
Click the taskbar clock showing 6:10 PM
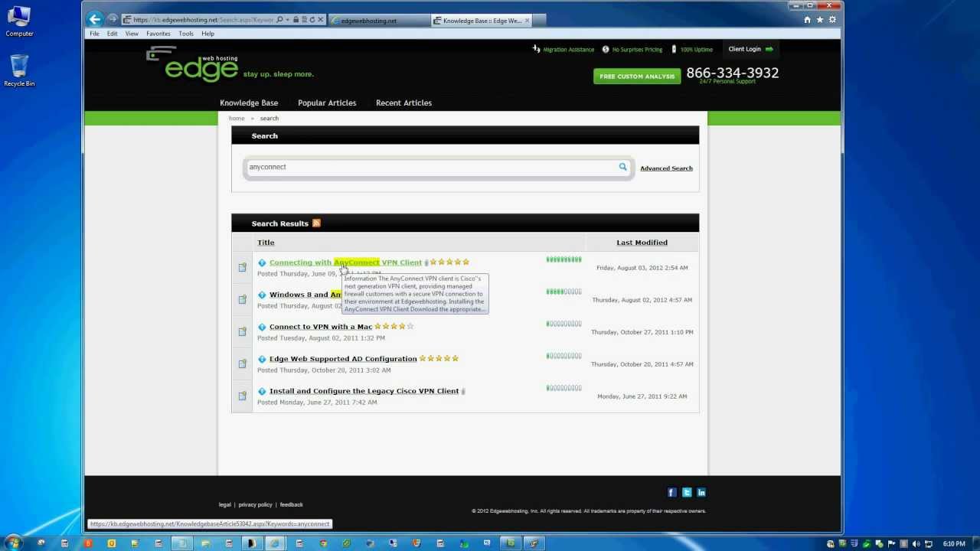tap(954, 544)
